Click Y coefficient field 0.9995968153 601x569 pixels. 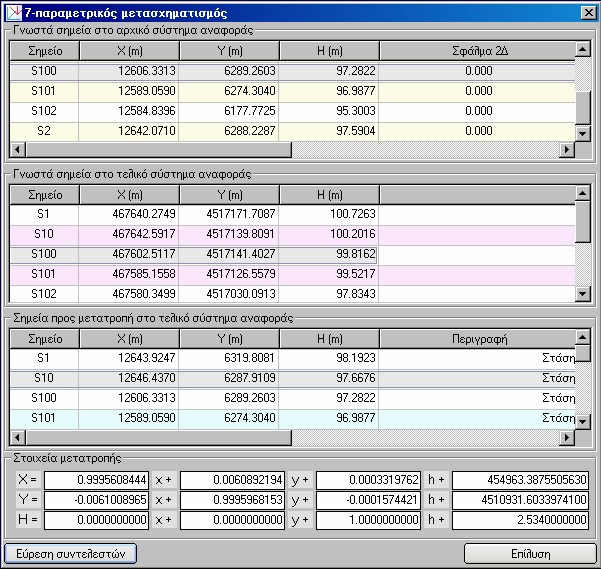click(x=233, y=500)
